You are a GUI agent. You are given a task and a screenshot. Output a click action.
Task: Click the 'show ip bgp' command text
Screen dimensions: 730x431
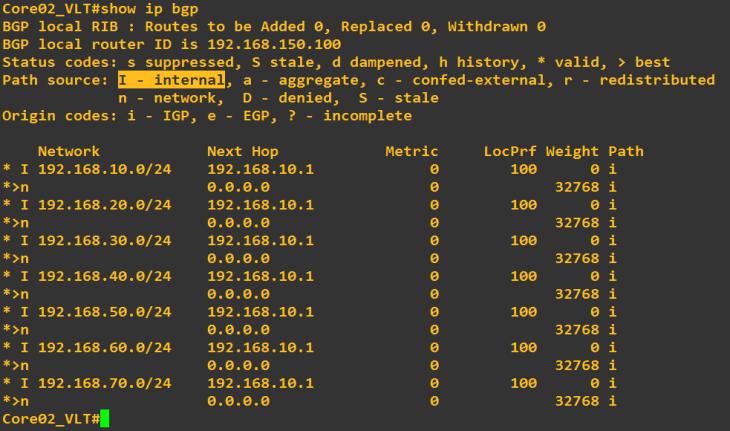(153, 9)
